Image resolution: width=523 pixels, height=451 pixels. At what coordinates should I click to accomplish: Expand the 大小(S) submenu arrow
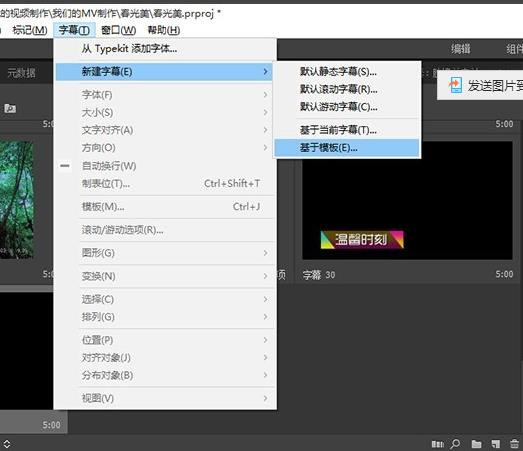tap(266, 112)
